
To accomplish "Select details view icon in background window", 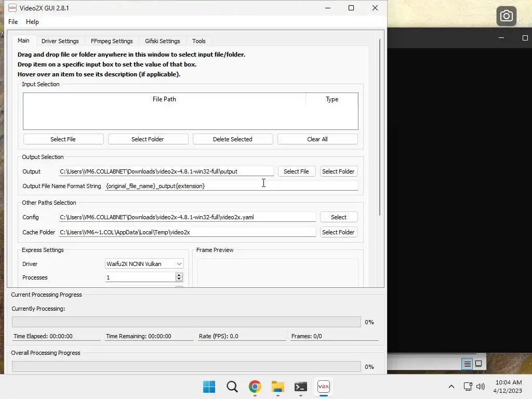I will pos(467,364).
